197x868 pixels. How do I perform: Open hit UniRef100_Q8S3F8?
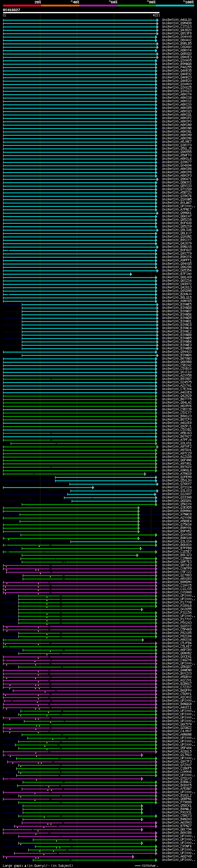coord(177,33)
